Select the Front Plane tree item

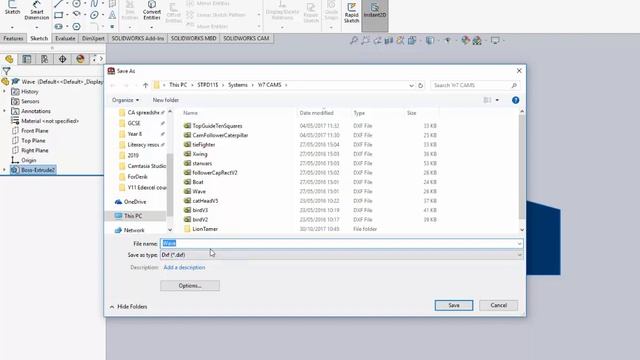coord(34,131)
